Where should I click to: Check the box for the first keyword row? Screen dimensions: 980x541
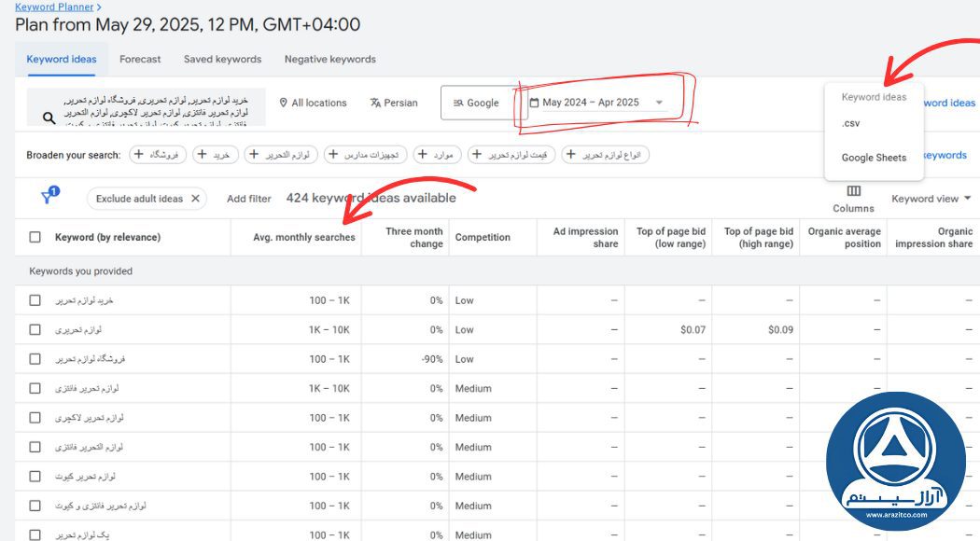click(x=35, y=300)
